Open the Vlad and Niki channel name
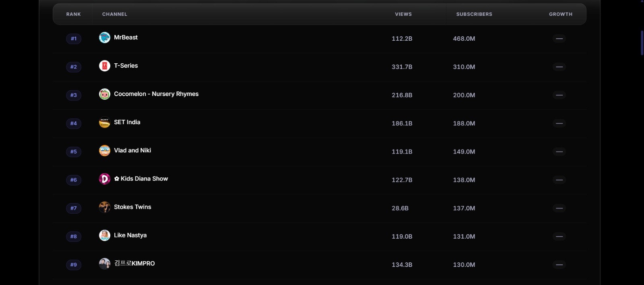The width and height of the screenshot is (644, 285). [132, 150]
